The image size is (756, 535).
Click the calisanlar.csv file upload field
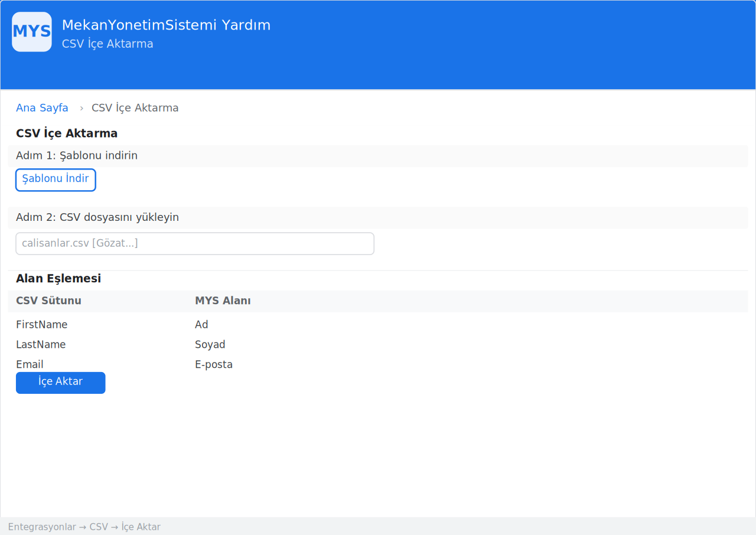point(195,244)
